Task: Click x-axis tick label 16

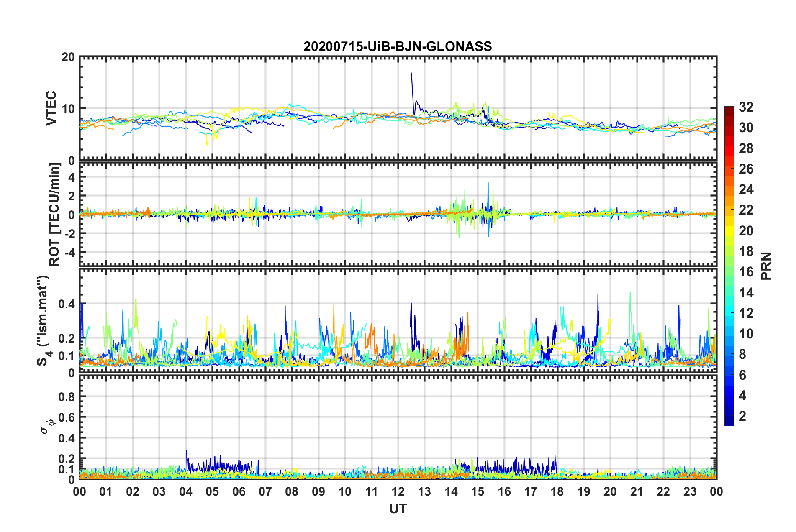Action: (504, 491)
